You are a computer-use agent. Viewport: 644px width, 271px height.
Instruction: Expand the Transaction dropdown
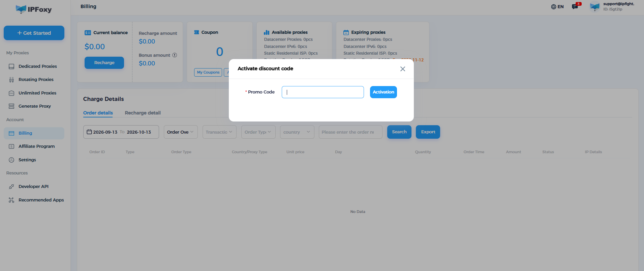click(219, 132)
